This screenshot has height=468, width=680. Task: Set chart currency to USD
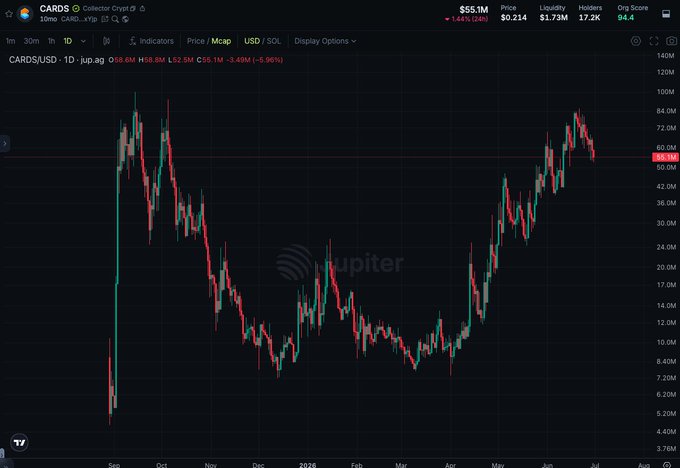click(252, 41)
